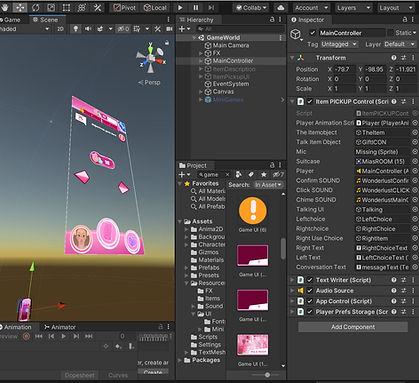The height and width of the screenshot is (383, 419).
Task: Open In Assets search scope dropdown
Action: [x=268, y=185]
